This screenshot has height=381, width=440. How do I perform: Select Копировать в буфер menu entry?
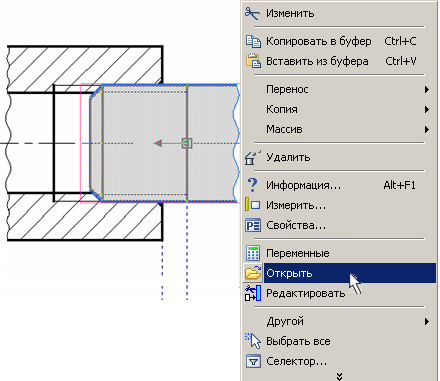pos(318,41)
